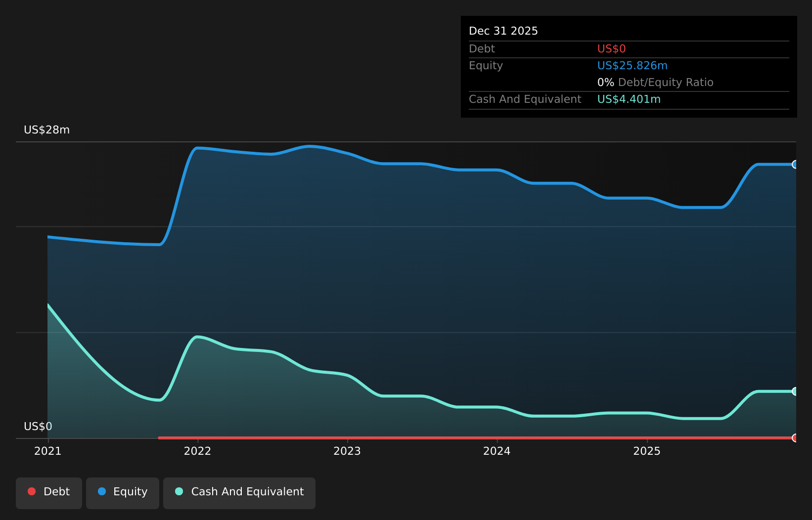Click the red Debt legend dot
812x520 pixels.
32,491
